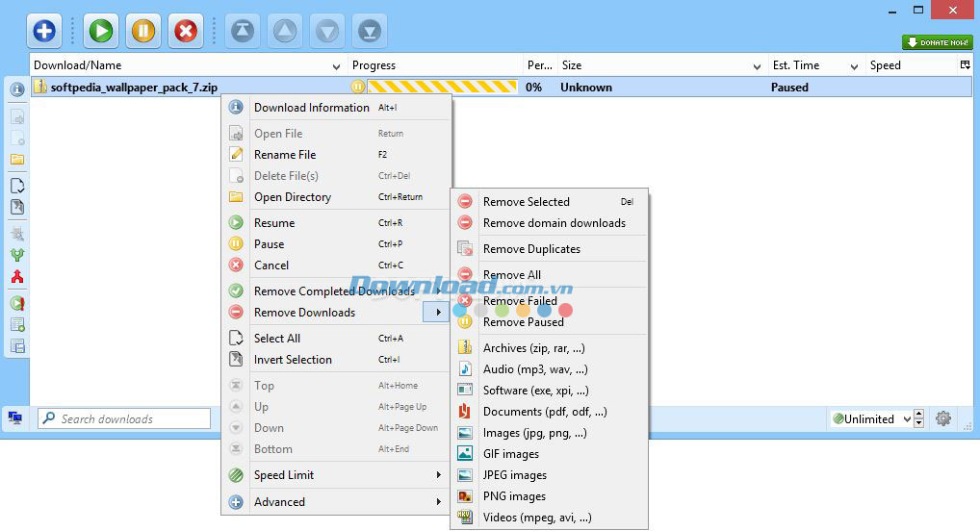Remove Videos (mpeg, avi, ...) downloads

click(x=550, y=518)
